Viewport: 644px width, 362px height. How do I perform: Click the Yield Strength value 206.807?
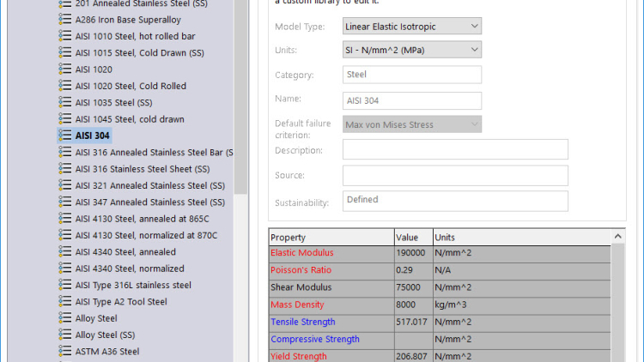[411, 356]
